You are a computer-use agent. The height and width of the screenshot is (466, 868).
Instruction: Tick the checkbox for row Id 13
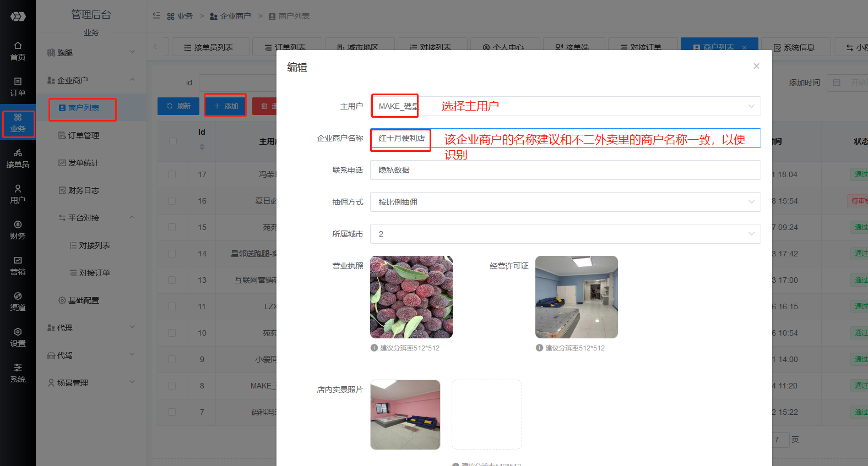click(172, 280)
